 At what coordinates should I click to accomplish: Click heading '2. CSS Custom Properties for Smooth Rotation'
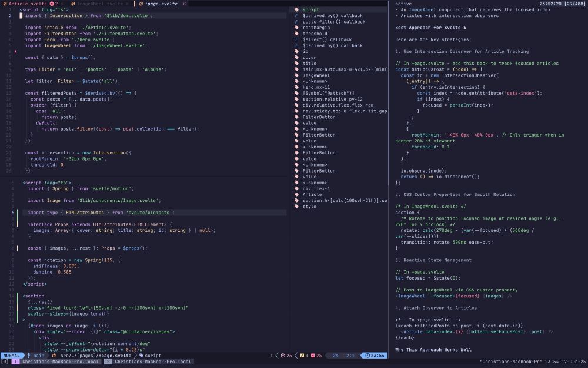tap(455, 194)
